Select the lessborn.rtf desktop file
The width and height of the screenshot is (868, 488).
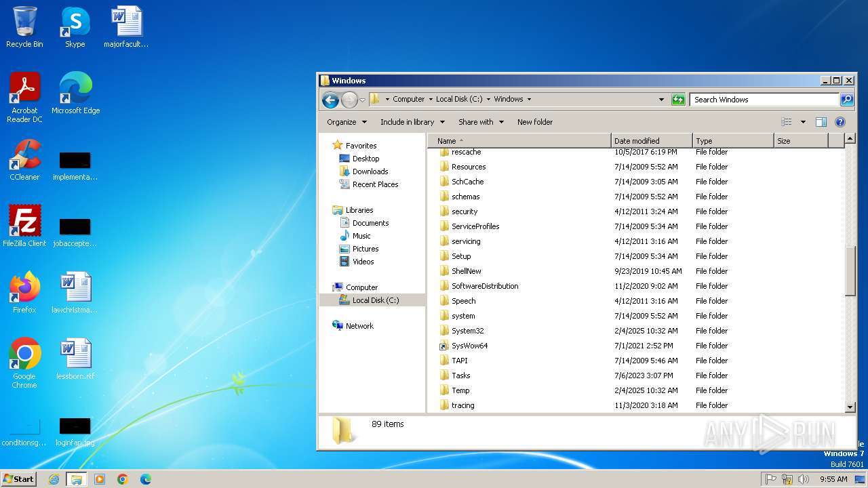coord(75,359)
